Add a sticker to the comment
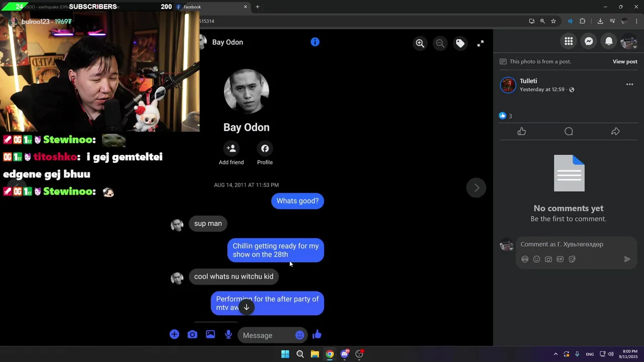This screenshot has width=644, height=362. click(572, 259)
